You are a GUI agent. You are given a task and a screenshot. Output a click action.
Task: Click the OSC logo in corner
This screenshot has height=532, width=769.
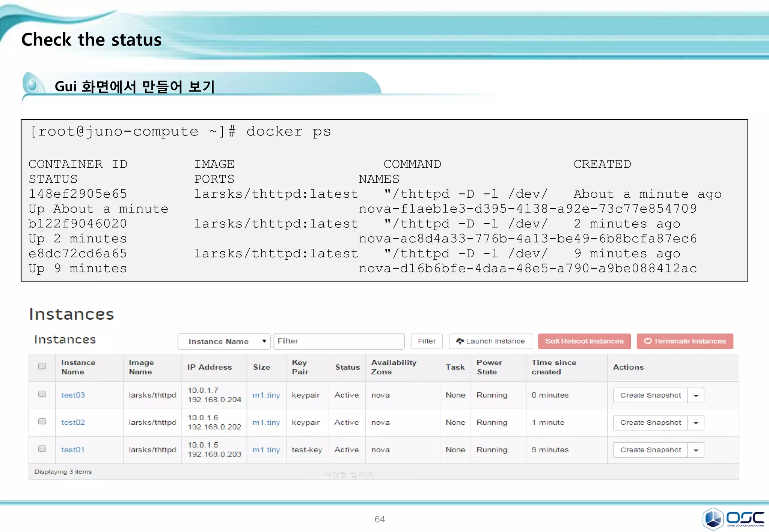click(733, 519)
